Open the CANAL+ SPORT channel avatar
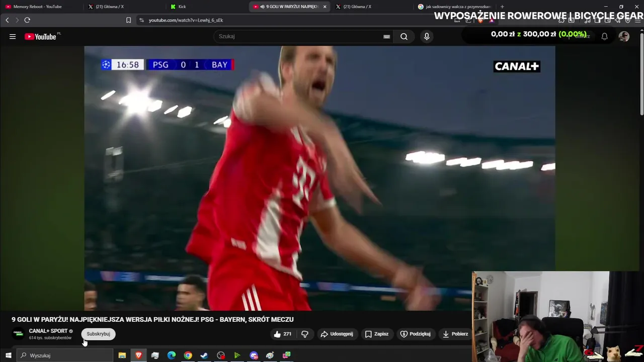 (18, 334)
